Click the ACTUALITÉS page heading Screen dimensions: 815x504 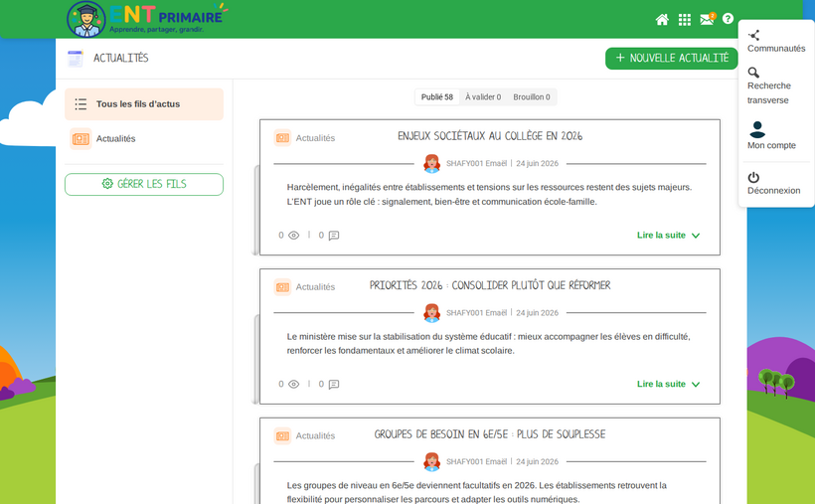point(120,59)
